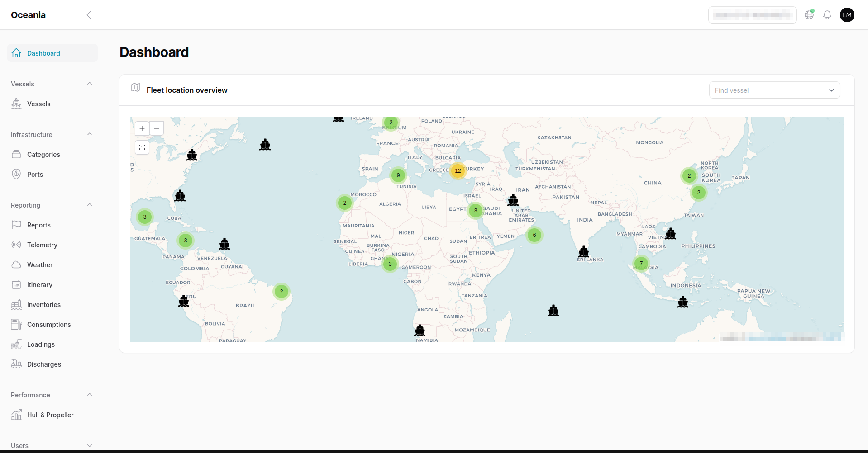This screenshot has height=453, width=868.
Task: Open the 12-vessel cluster near Turkey
Action: pyautogui.click(x=458, y=170)
